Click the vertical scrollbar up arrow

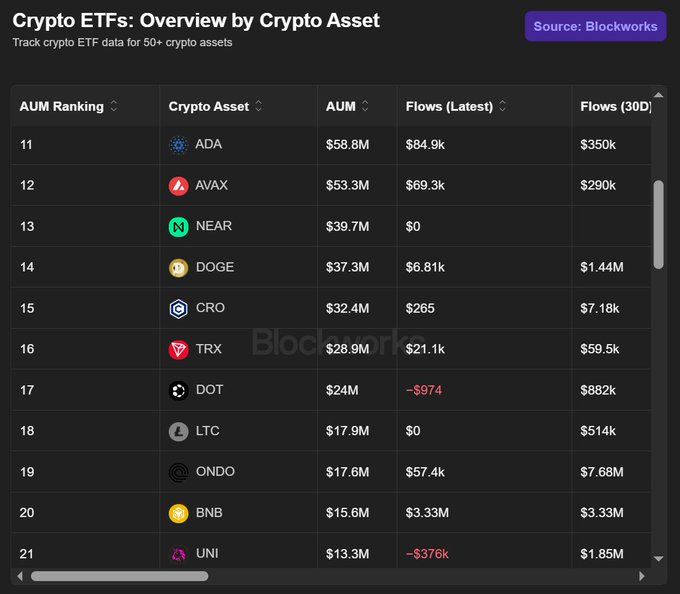coord(658,95)
